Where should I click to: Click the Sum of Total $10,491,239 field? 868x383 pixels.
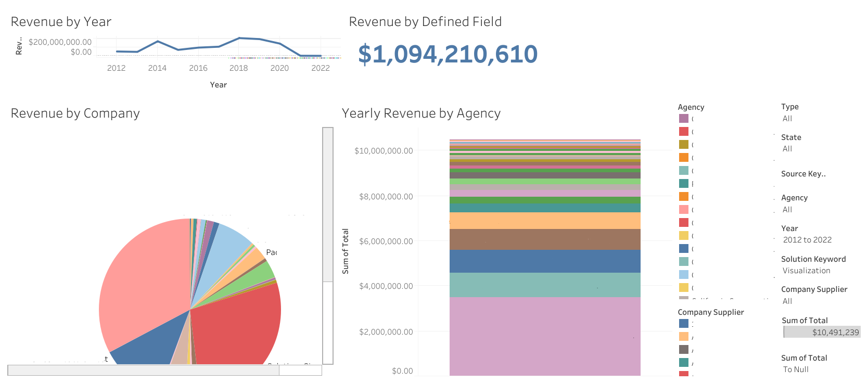(x=822, y=332)
